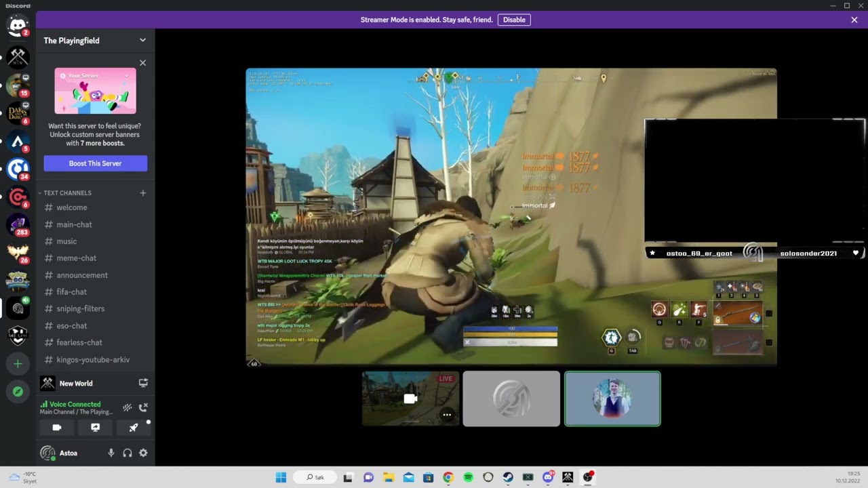Click the Astoa user profile panel
Screen dimensions: 868x488
tap(68, 453)
